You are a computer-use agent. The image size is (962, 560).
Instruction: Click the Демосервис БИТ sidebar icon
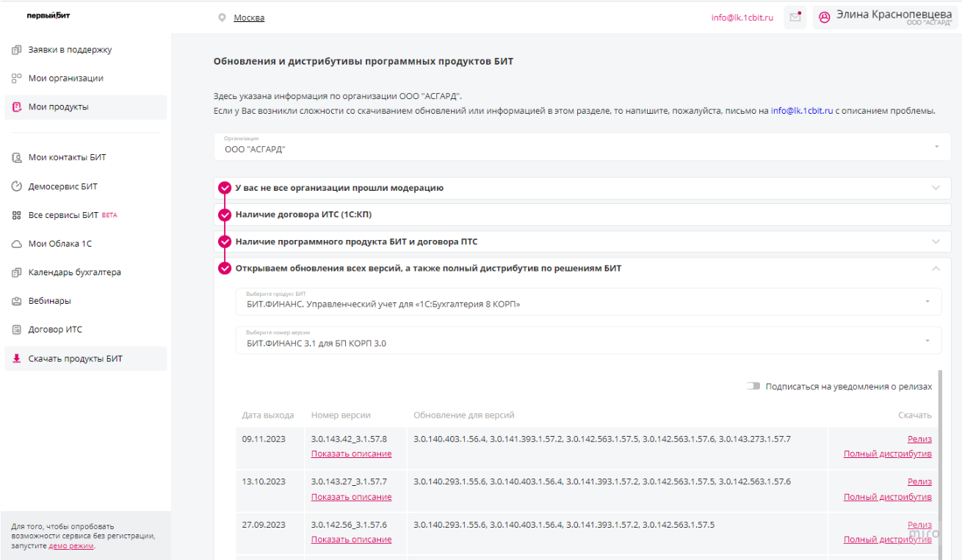tap(17, 186)
